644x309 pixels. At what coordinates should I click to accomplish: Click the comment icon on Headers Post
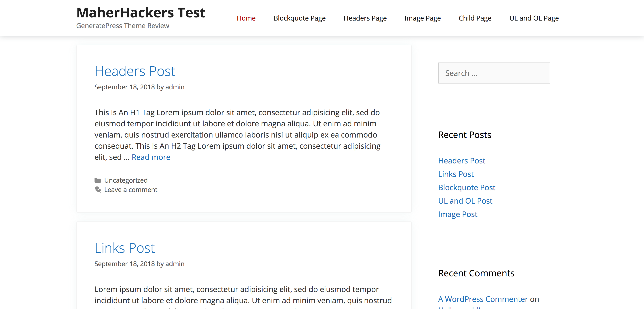pos(97,190)
